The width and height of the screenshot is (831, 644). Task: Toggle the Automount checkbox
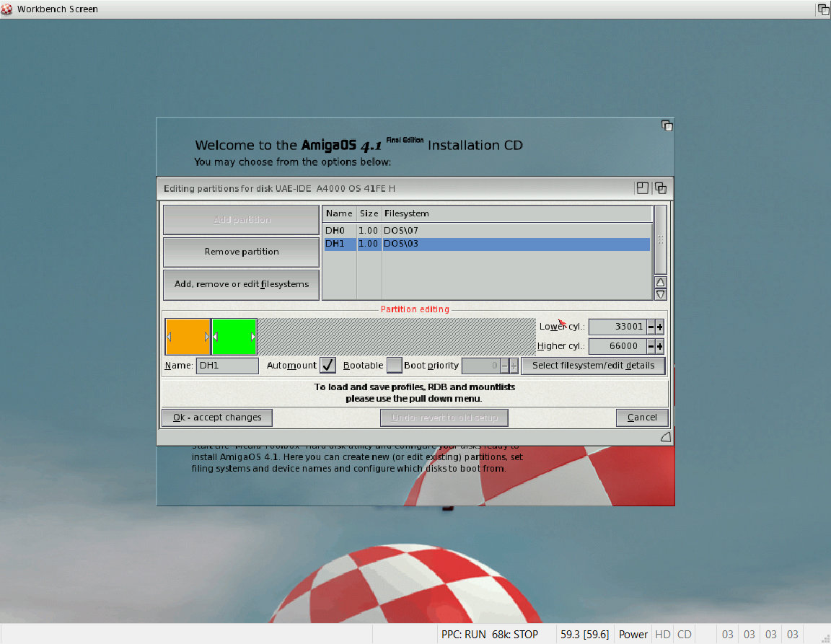coord(328,365)
